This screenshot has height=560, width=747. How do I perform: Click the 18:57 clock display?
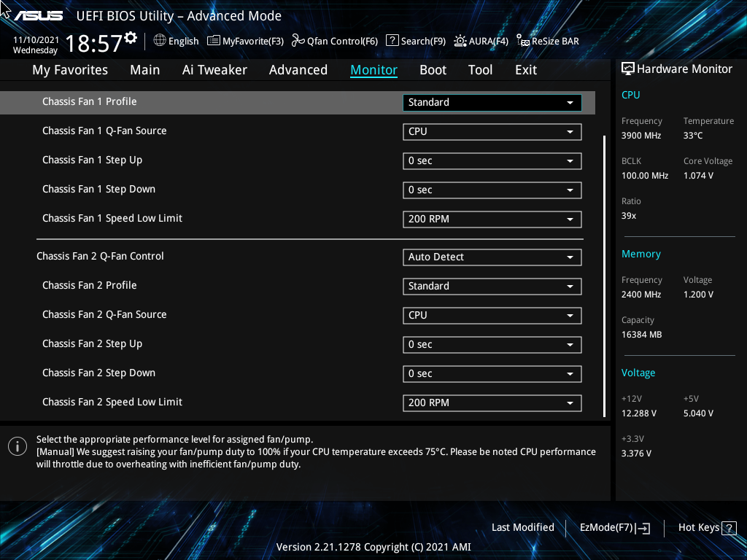coord(94,43)
